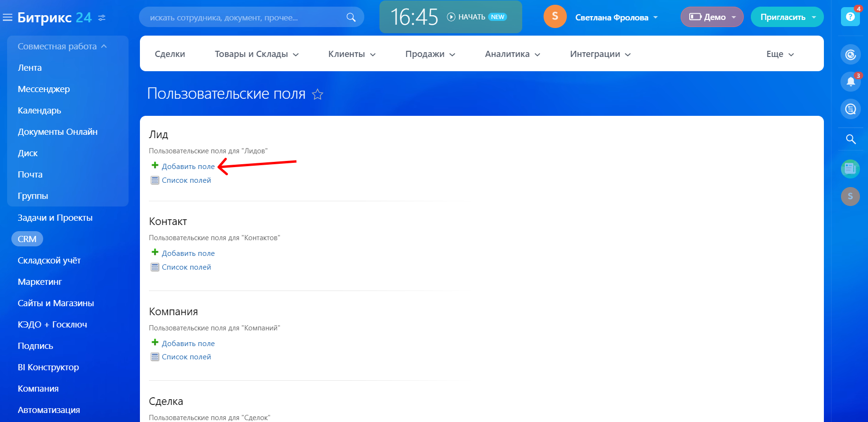Viewport: 868px width, 422px height.
Task: Click the orange user avatar S
Action: (555, 17)
